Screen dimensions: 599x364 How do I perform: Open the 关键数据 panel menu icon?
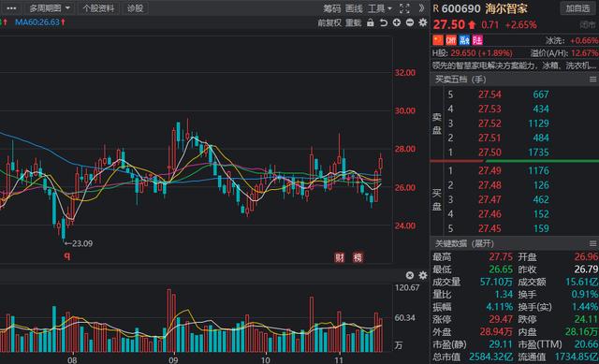point(592,243)
